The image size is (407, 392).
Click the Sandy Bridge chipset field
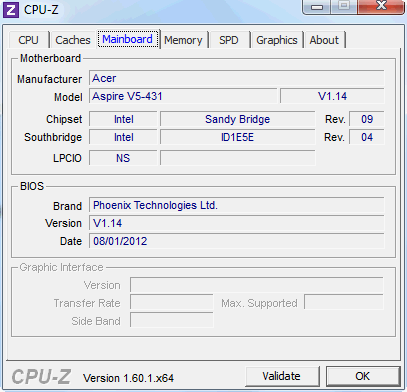pyautogui.click(x=237, y=119)
